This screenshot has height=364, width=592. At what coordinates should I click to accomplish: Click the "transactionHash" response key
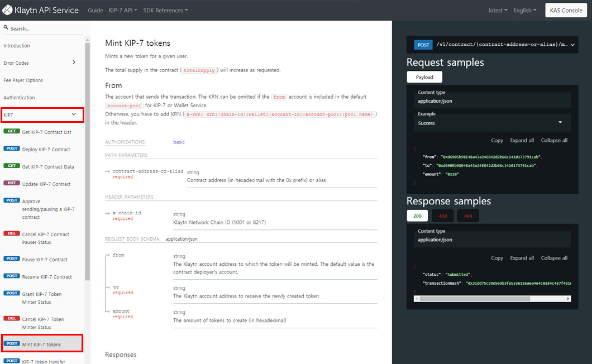point(442,283)
